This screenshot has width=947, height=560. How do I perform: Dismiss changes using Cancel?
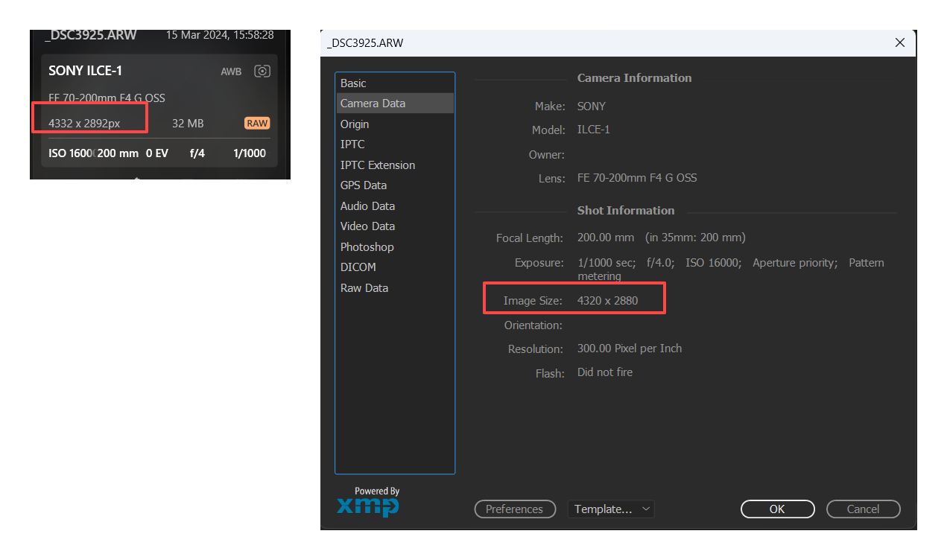pos(863,509)
